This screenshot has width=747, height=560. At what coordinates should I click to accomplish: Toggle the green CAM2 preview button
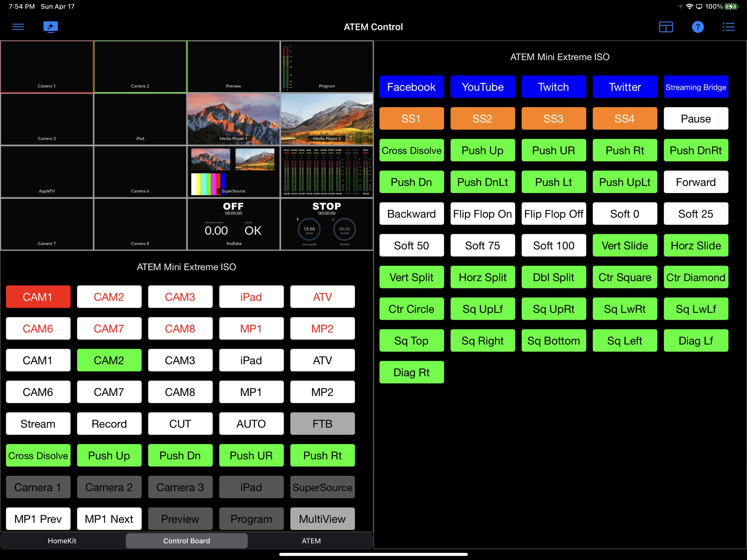(x=109, y=360)
